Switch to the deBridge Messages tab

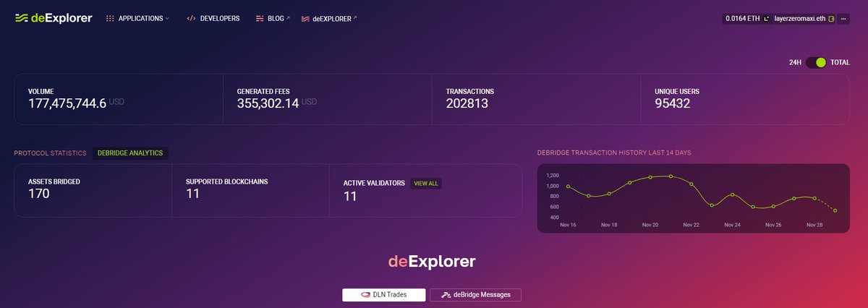[475, 294]
